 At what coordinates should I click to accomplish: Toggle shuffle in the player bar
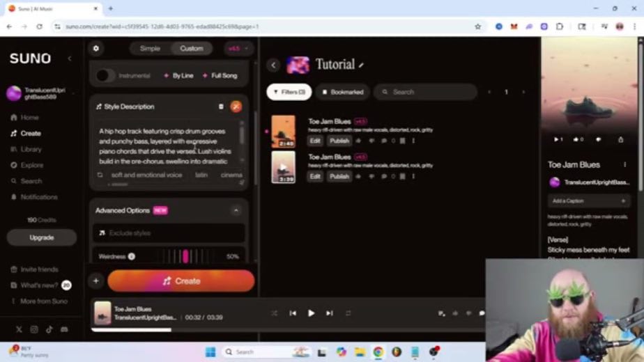274,313
